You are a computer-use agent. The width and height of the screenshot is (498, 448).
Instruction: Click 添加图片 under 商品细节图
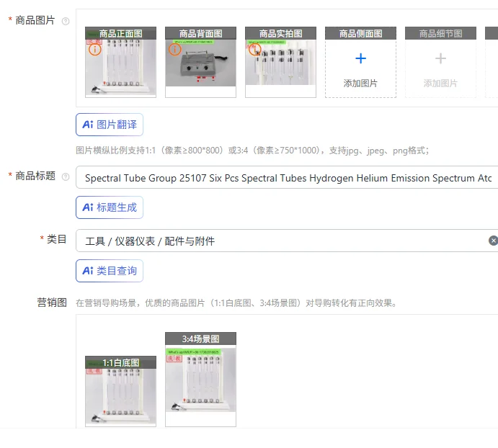(440, 83)
